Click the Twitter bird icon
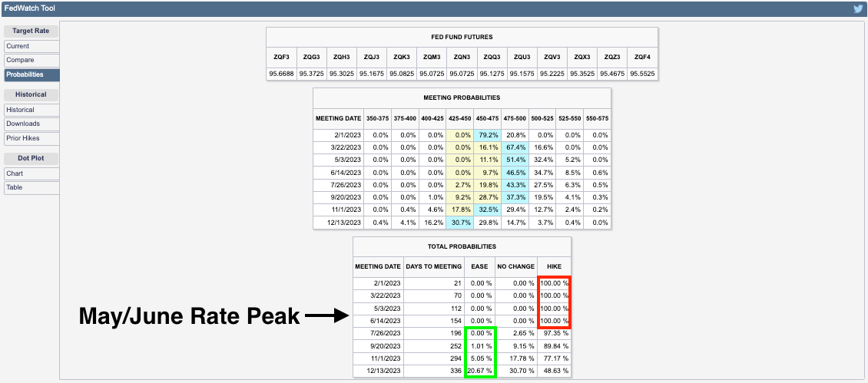 click(x=858, y=9)
